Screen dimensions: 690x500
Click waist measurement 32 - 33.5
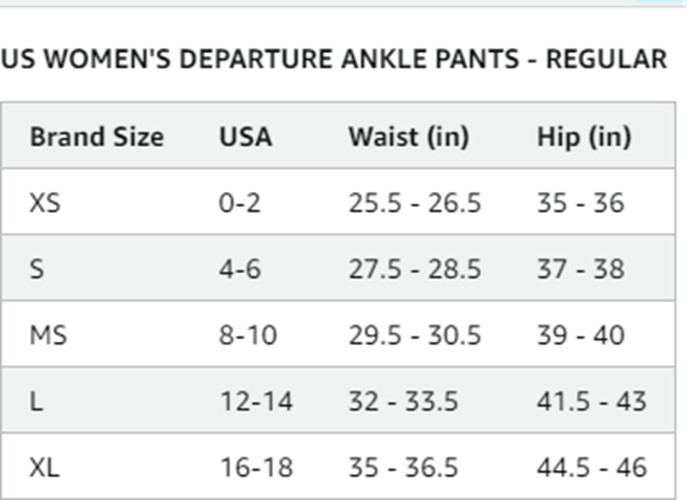[x=402, y=401]
